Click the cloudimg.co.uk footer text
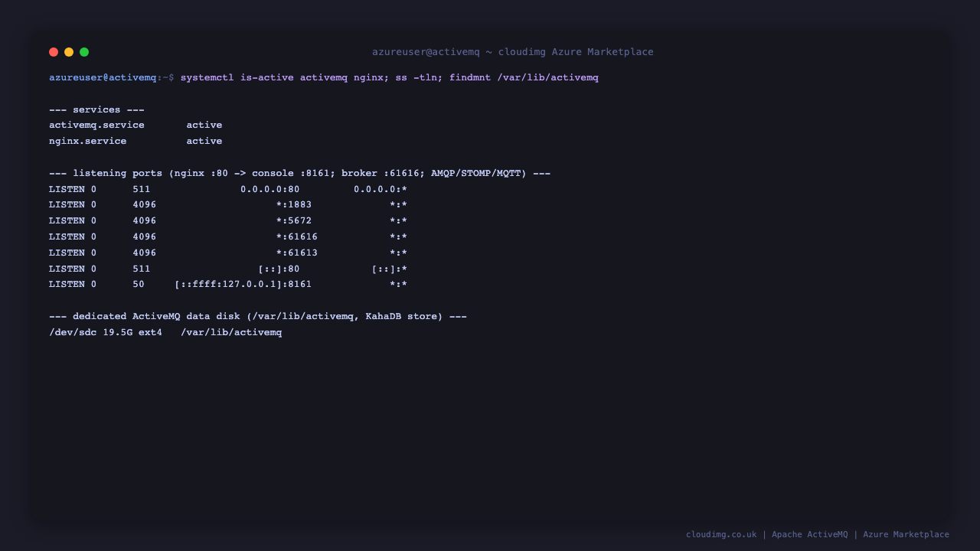 [721, 535]
